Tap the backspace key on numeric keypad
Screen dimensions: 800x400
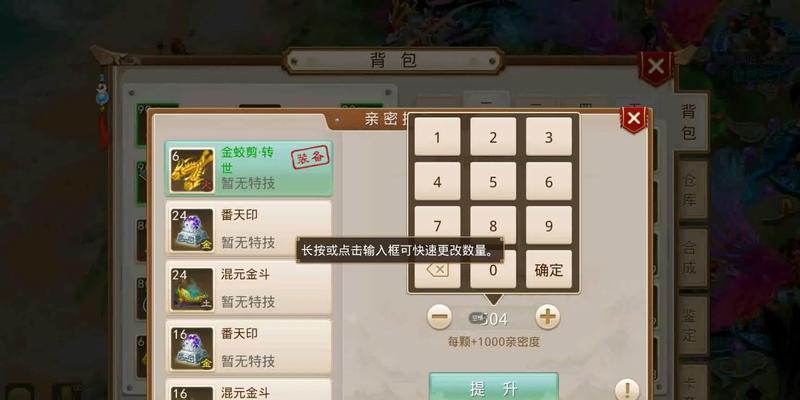[x=437, y=269]
